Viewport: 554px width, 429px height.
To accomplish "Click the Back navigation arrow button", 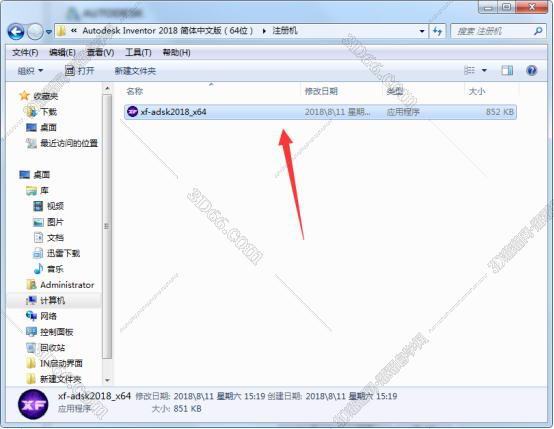I will click(x=16, y=32).
